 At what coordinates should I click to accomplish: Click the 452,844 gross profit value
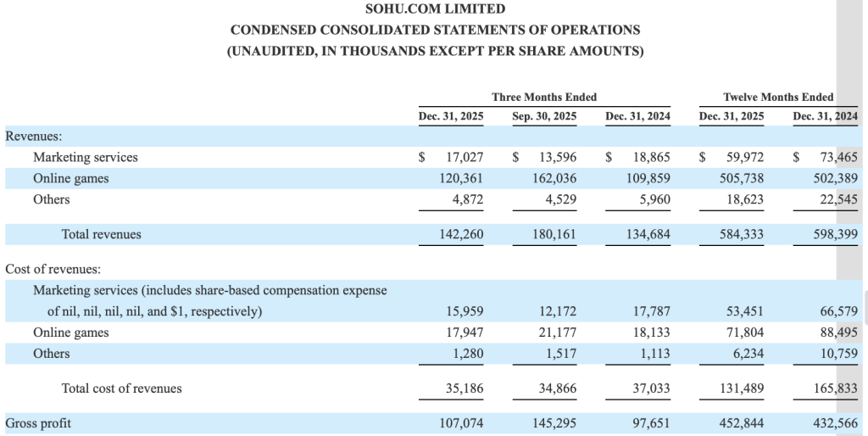pos(743,423)
